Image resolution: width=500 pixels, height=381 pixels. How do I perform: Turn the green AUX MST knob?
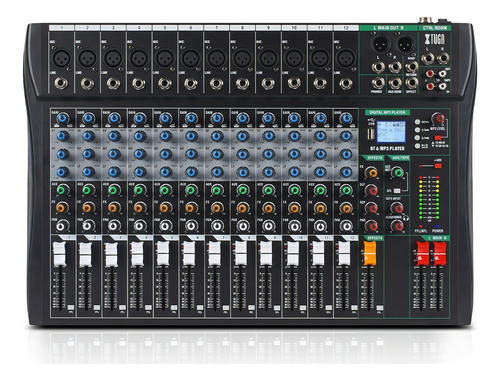pos(397,172)
